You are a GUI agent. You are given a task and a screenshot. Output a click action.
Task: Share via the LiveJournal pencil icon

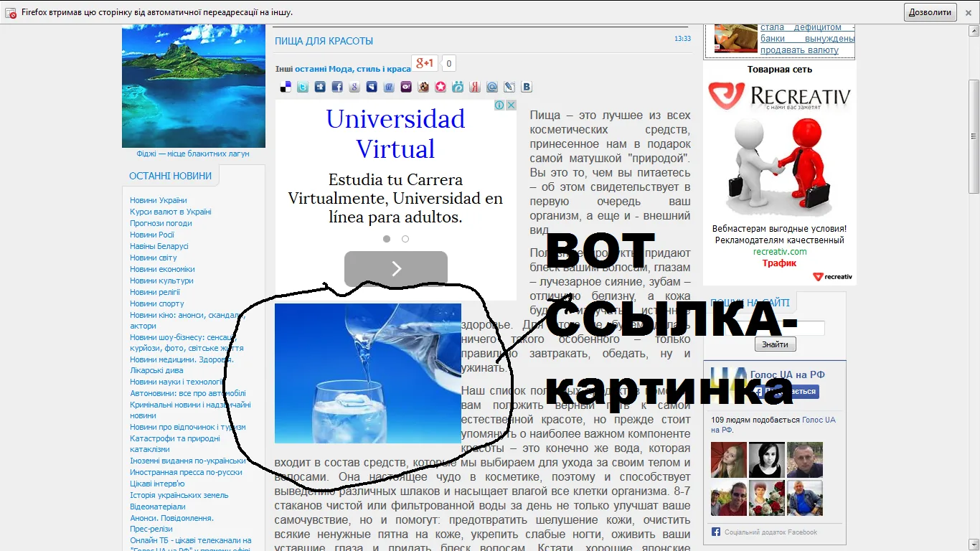509,87
